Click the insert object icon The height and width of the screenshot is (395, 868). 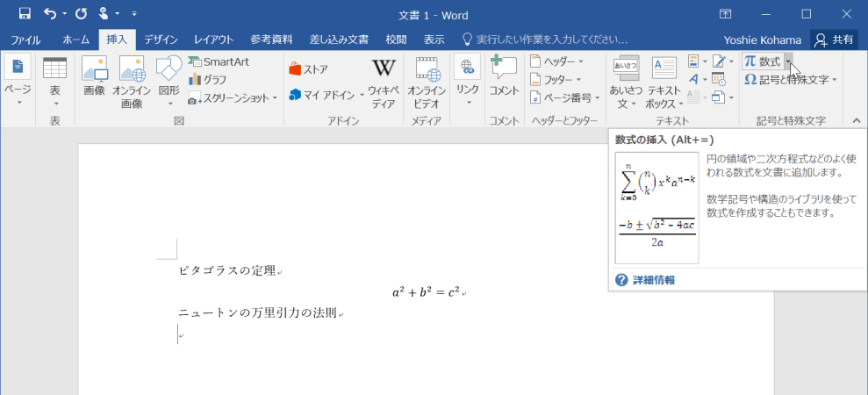click(719, 97)
